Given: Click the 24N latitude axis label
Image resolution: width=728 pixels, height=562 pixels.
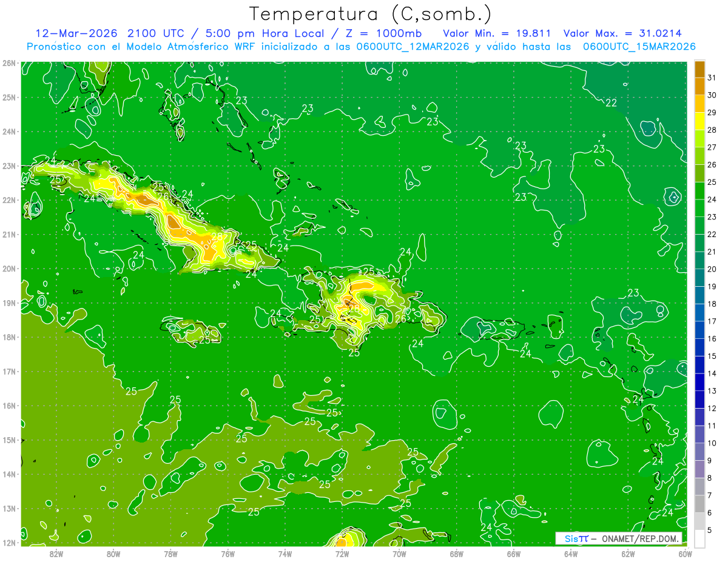Looking at the screenshot, I should coord(9,132).
